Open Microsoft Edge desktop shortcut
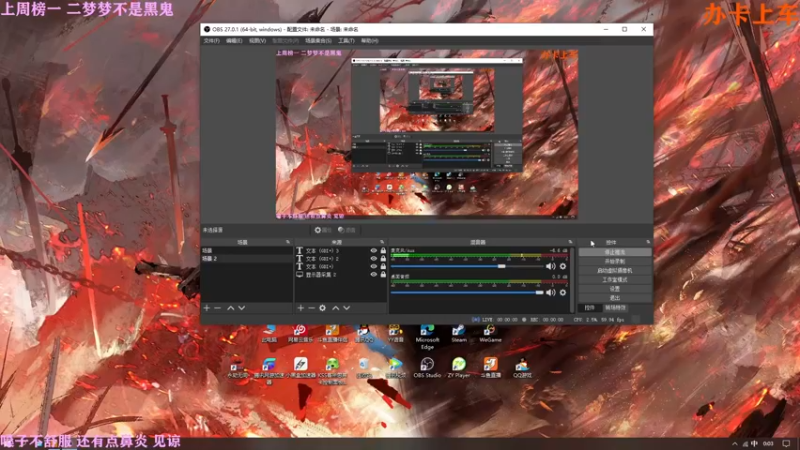 [427, 336]
